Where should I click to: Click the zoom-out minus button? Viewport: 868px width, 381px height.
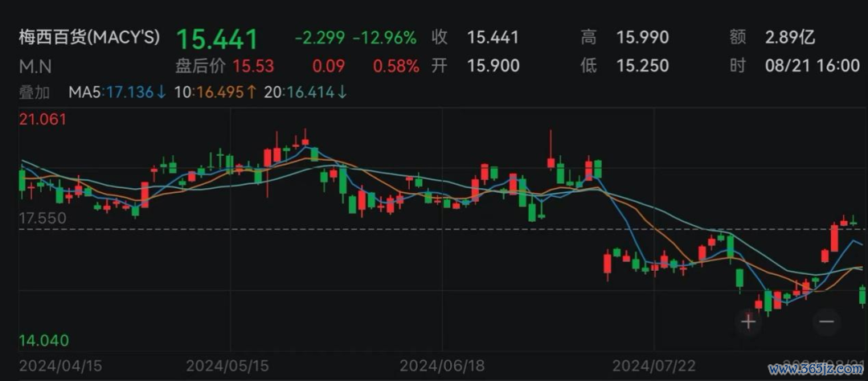826,322
